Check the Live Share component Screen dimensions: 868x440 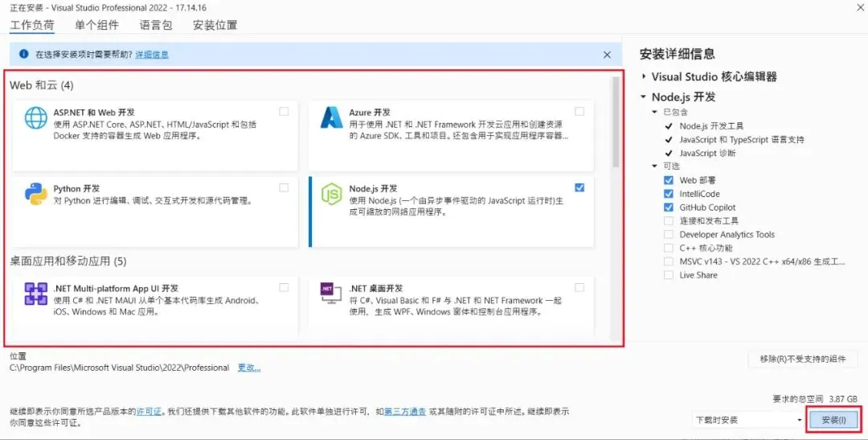pos(669,275)
